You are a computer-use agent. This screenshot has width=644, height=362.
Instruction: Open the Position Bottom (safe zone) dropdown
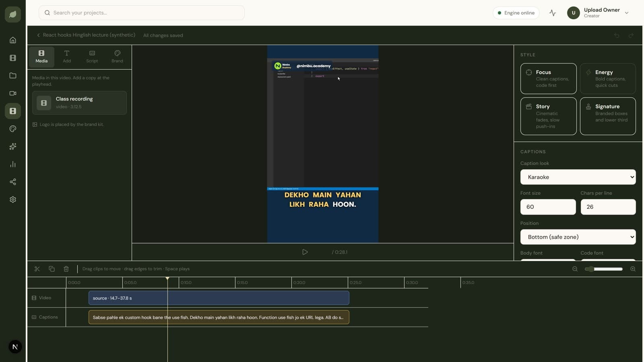[578, 237]
